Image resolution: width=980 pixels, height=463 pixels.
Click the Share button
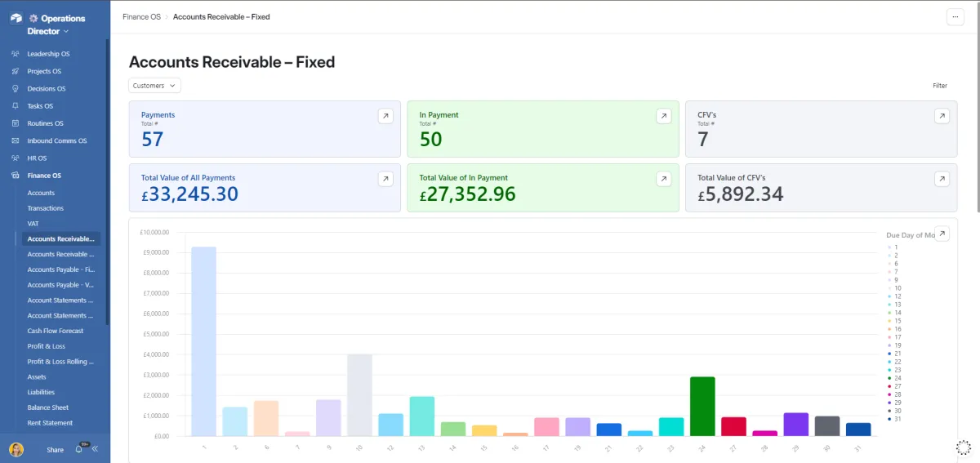point(55,450)
